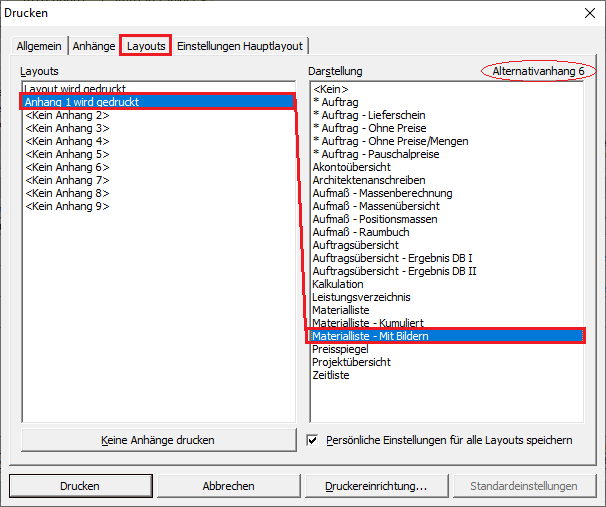Switch to the Allgemein tab
606x507 pixels.
click(38, 46)
